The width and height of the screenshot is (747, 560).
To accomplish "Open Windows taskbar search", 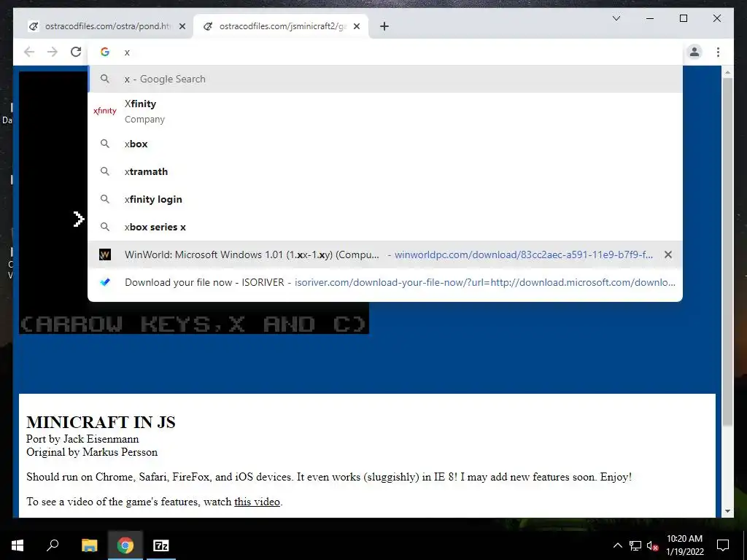I will click(53, 545).
